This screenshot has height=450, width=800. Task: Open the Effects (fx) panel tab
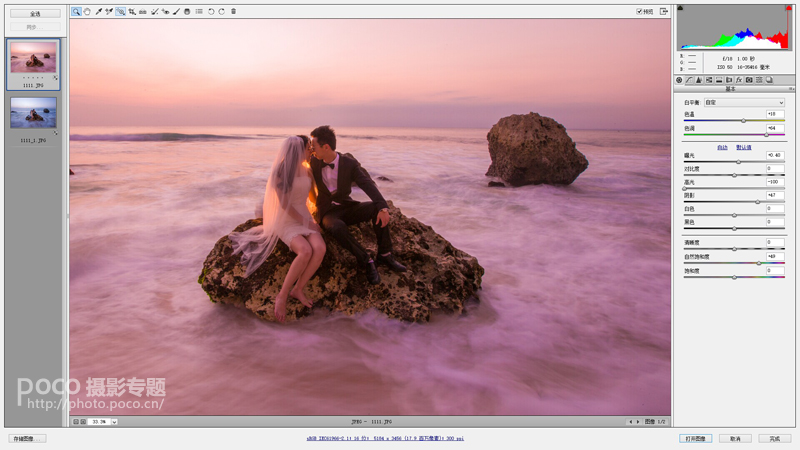coord(739,80)
